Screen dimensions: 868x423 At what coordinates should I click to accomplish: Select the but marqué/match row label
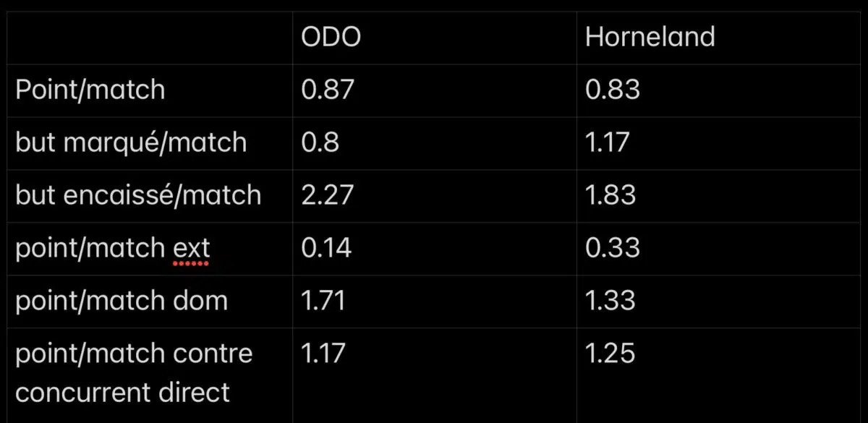pyautogui.click(x=131, y=142)
